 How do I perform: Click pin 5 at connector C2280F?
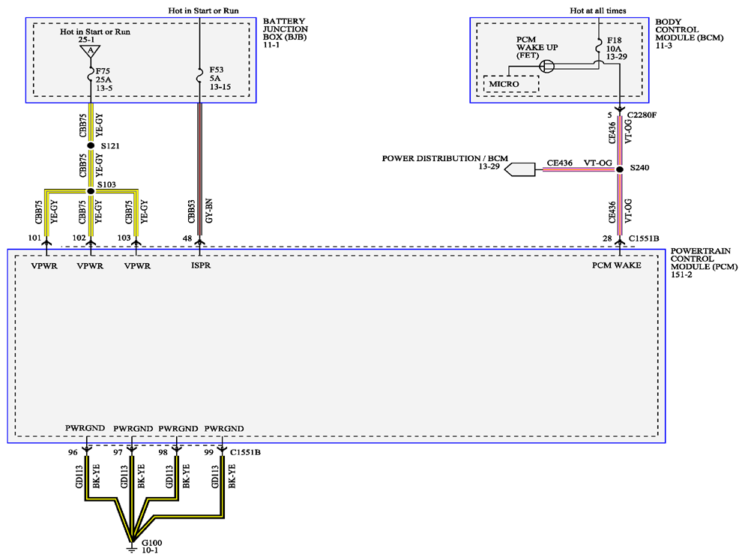point(620,111)
